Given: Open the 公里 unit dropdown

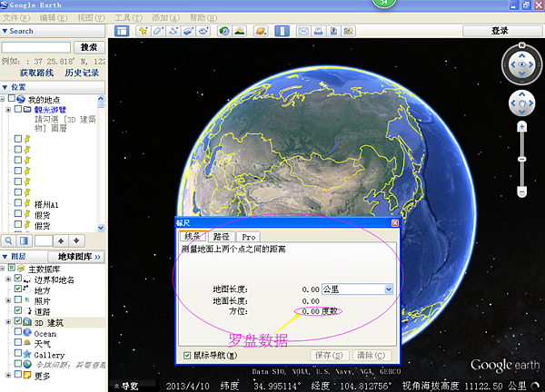Looking at the screenshot, I should pyautogui.click(x=388, y=289).
